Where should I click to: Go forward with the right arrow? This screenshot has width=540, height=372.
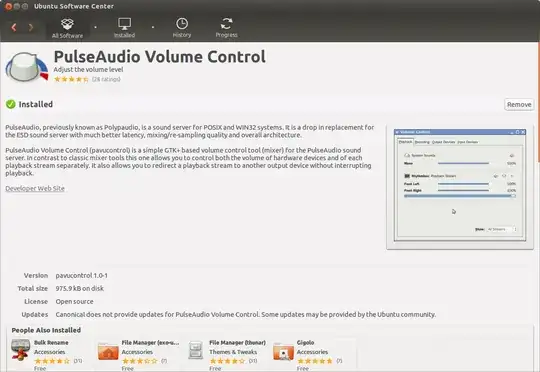tap(31, 27)
